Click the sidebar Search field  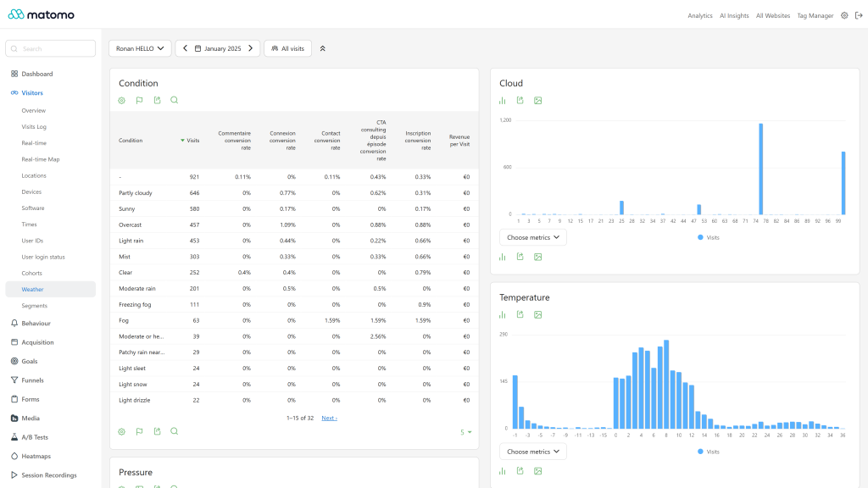point(50,48)
